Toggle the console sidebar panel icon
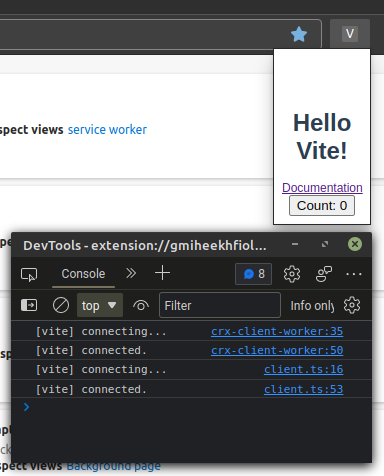This screenshot has width=384, height=476. click(29, 305)
